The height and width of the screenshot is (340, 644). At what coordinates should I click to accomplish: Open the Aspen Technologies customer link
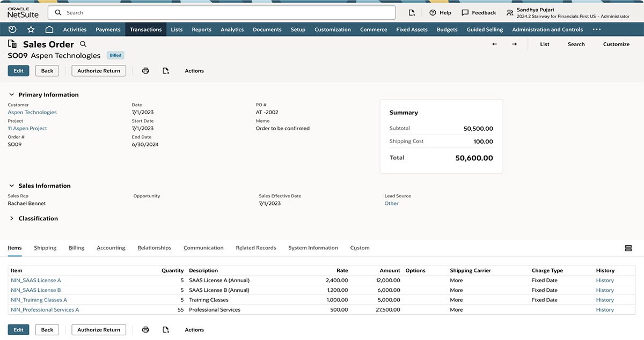coord(32,112)
